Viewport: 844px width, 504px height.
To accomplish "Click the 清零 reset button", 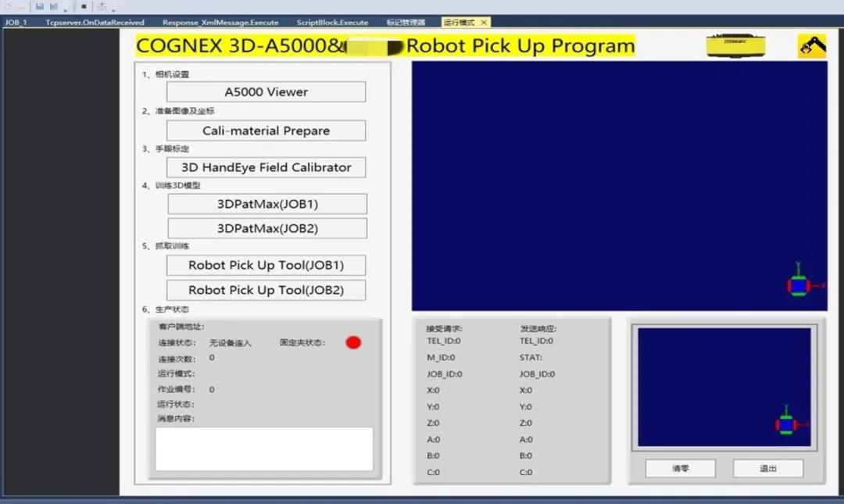I will point(681,469).
